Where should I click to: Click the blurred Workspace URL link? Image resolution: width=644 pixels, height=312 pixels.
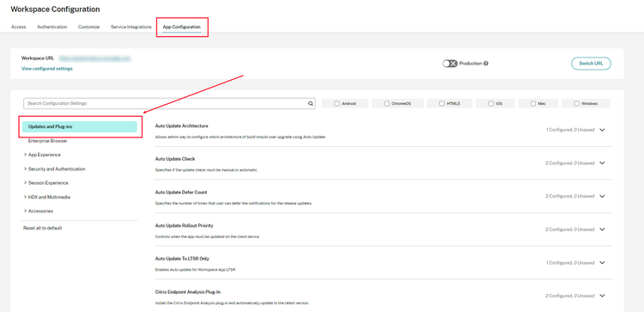point(94,58)
